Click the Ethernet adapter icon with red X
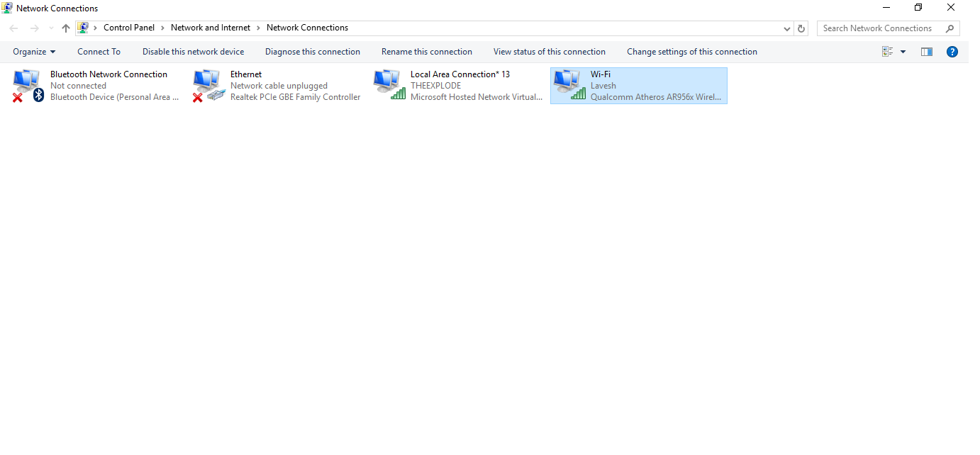The height and width of the screenshot is (455, 980). [x=208, y=84]
